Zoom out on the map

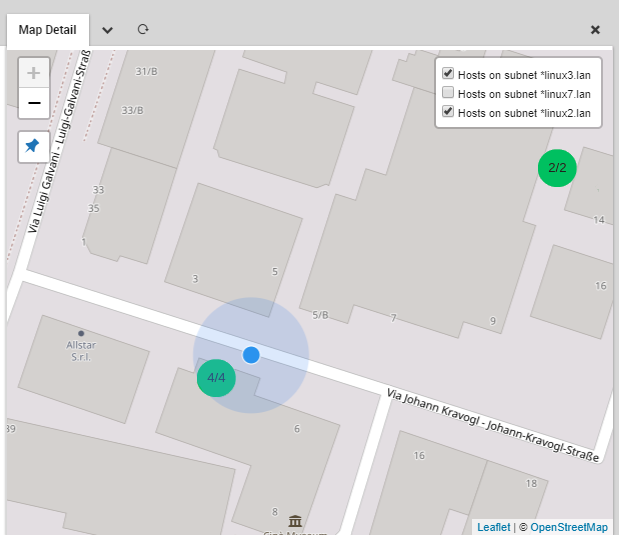pos(33,103)
